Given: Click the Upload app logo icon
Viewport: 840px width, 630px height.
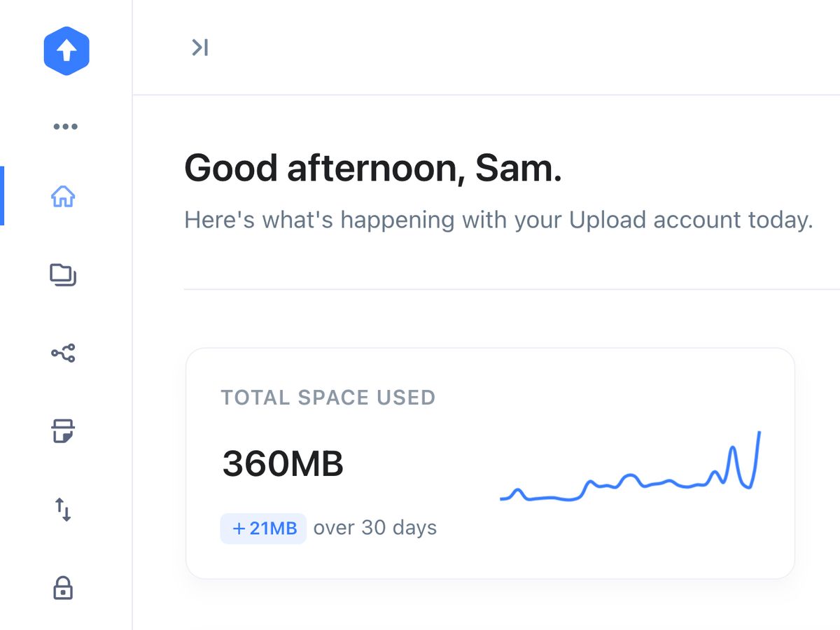Looking at the screenshot, I should (66, 50).
